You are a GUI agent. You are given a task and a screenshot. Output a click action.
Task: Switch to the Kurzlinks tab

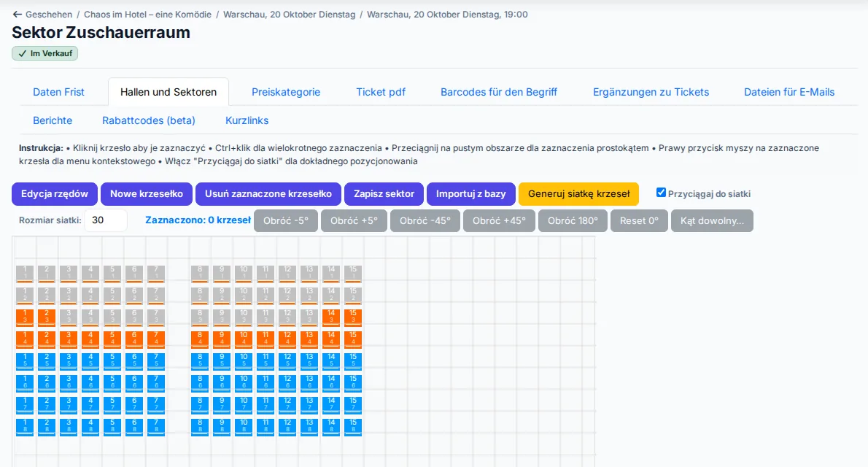point(247,120)
